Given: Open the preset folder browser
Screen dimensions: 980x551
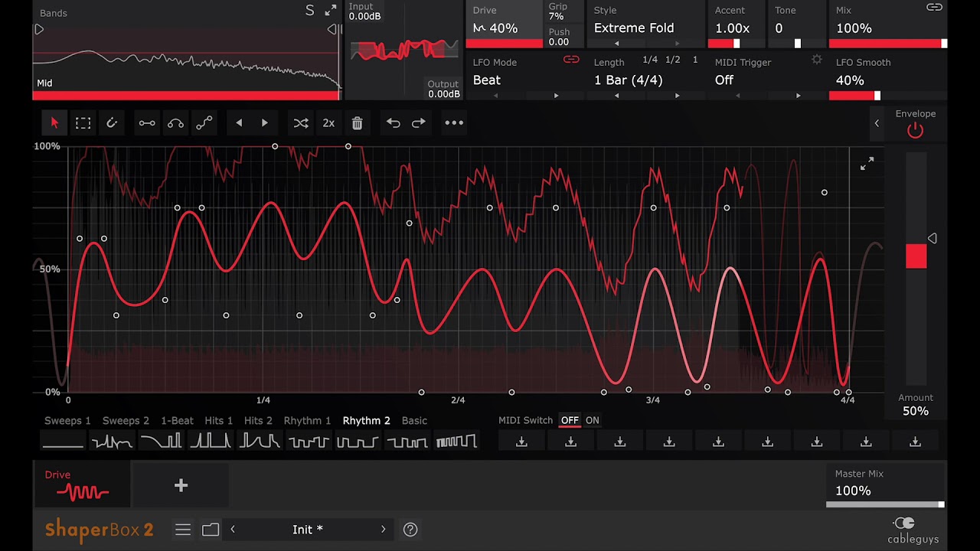Looking at the screenshot, I should [211, 530].
